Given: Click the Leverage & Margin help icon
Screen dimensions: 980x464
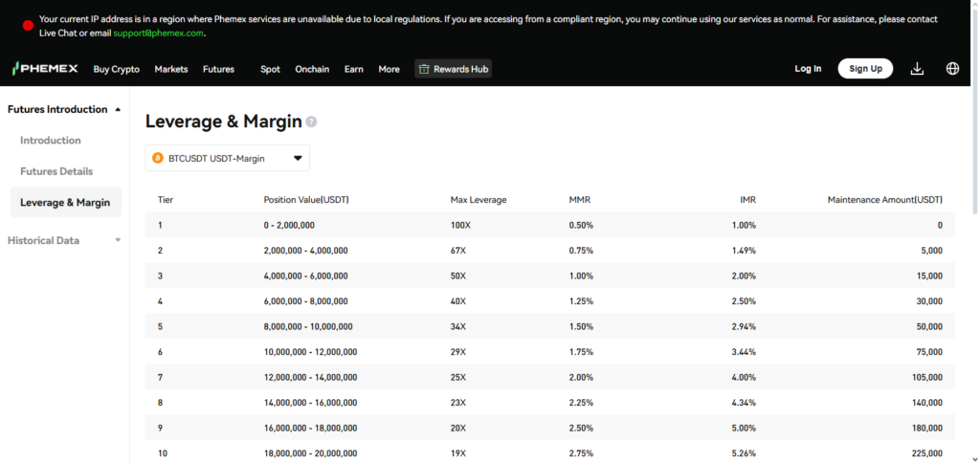Looking at the screenshot, I should pyautogui.click(x=311, y=122).
